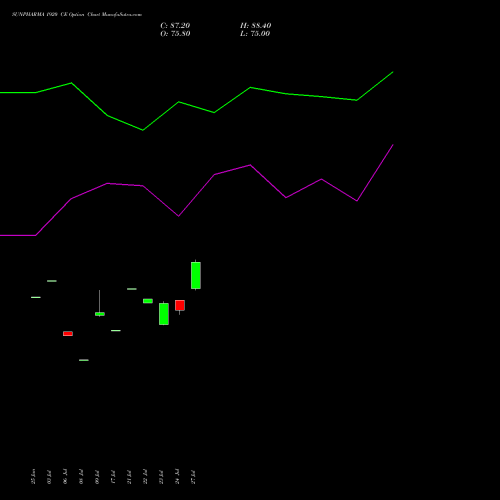Click the green line's final peak point
This screenshot has height=500, width=500.
coord(393,72)
